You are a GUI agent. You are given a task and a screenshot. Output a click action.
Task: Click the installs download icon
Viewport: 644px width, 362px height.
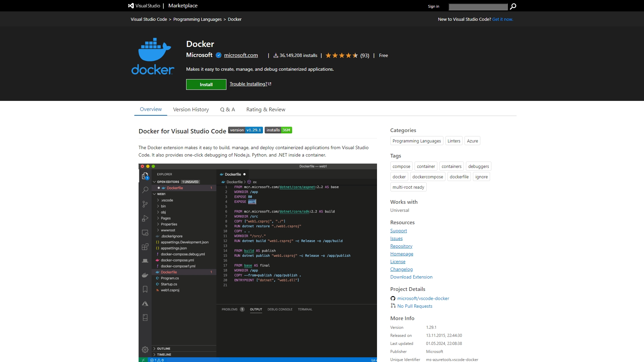click(276, 55)
